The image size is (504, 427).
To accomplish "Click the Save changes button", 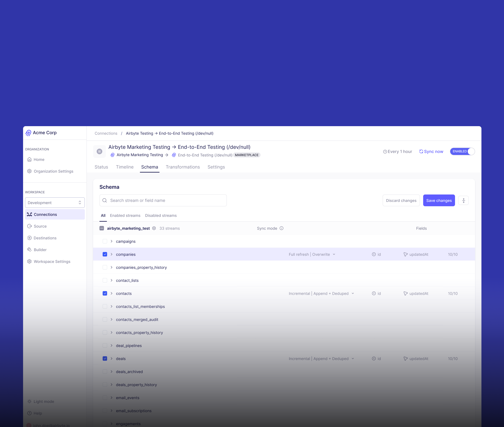I will pyautogui.click(x=439, y=200).
